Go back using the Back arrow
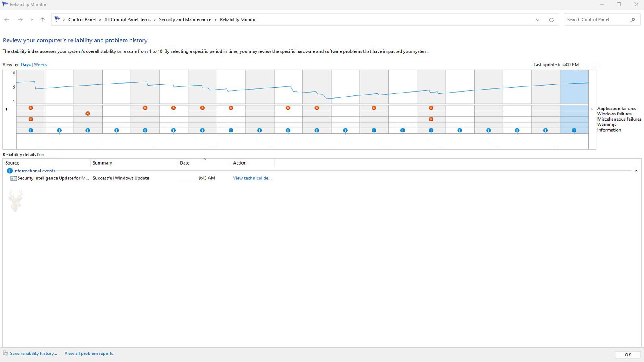 click(7, 19)
